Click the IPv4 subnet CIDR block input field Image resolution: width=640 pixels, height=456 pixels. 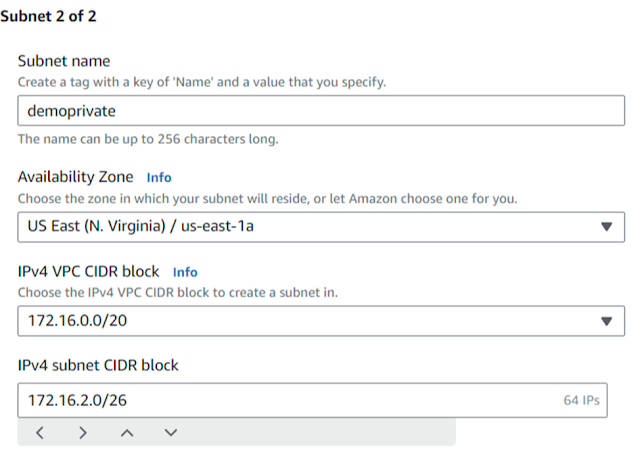tap(280, 400)
